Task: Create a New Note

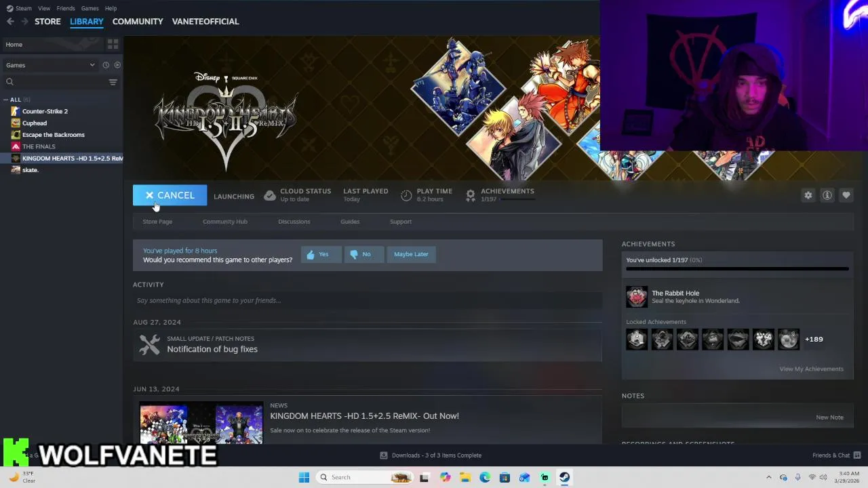Action: click(x=829, y=418)
